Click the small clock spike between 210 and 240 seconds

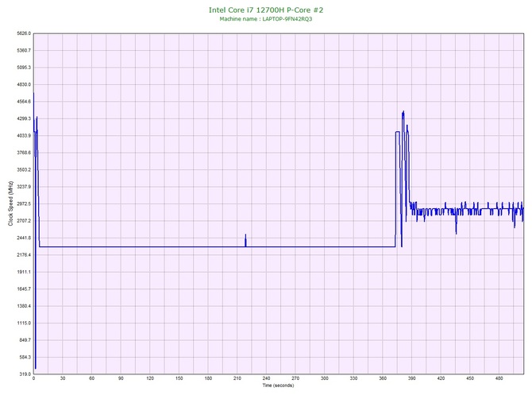coord(245,240)
